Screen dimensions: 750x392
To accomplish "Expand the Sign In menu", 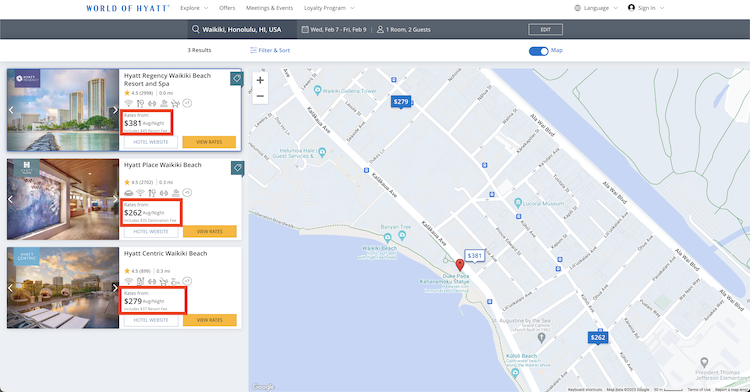I will coord(646,8).
